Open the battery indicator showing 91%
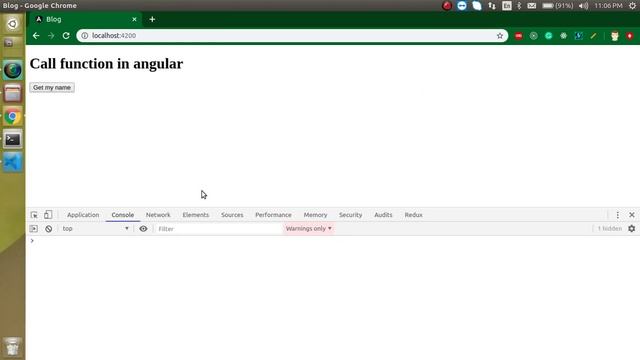The image size is (640, 360). click(558, 6)
